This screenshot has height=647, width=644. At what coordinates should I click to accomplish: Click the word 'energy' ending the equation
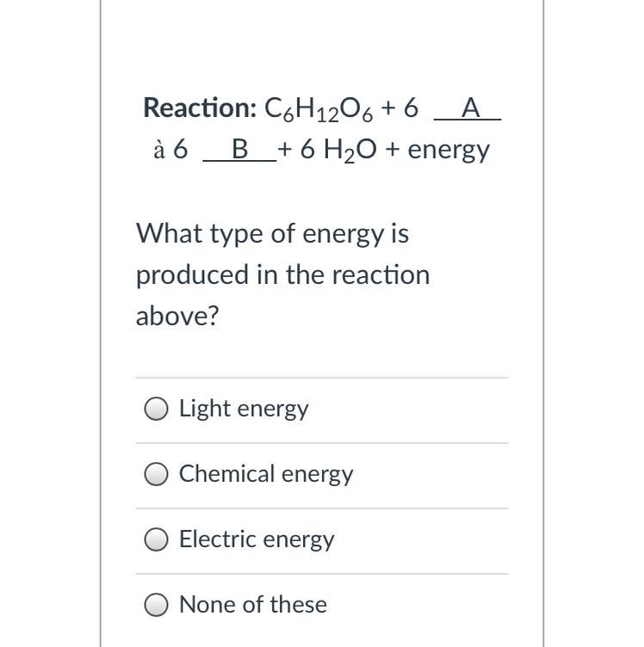[449, 151]
